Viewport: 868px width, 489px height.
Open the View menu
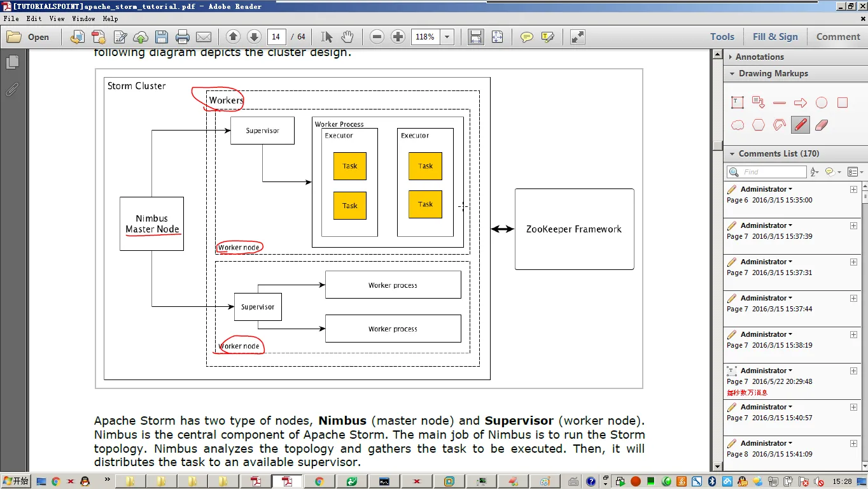[57, 18]
